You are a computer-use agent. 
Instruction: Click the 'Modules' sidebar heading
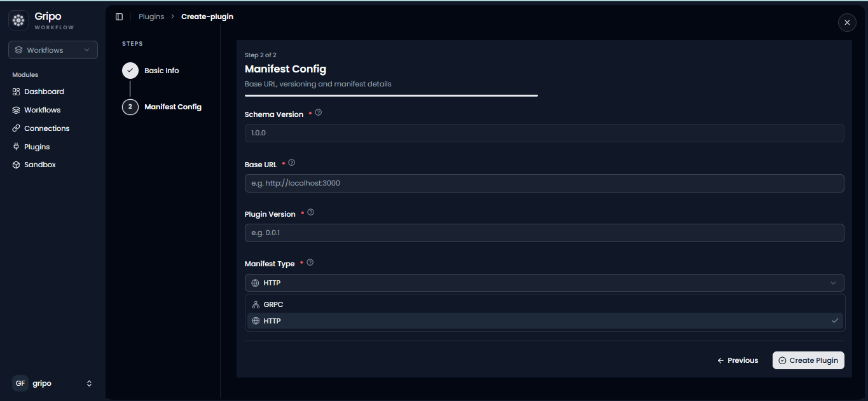25,75
